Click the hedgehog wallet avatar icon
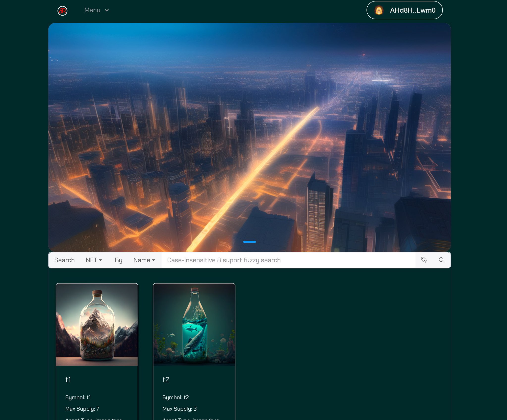Viewport: 507px width, 420px height. 379,10
